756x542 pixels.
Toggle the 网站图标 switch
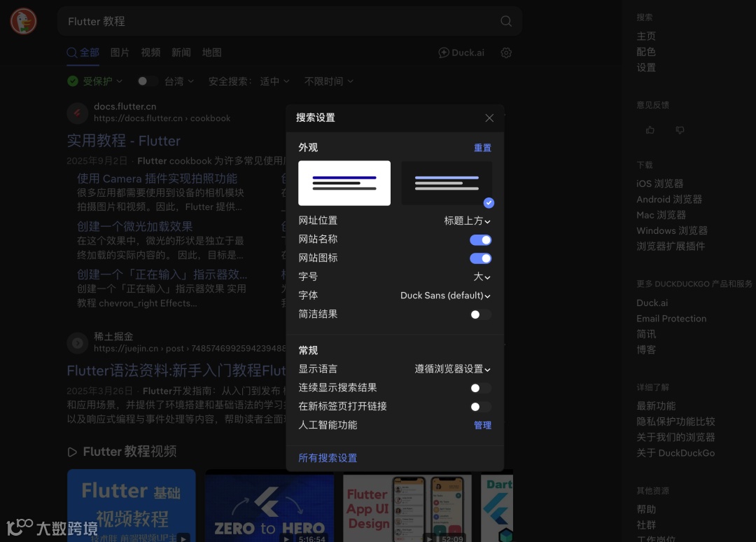pos(481,258)
